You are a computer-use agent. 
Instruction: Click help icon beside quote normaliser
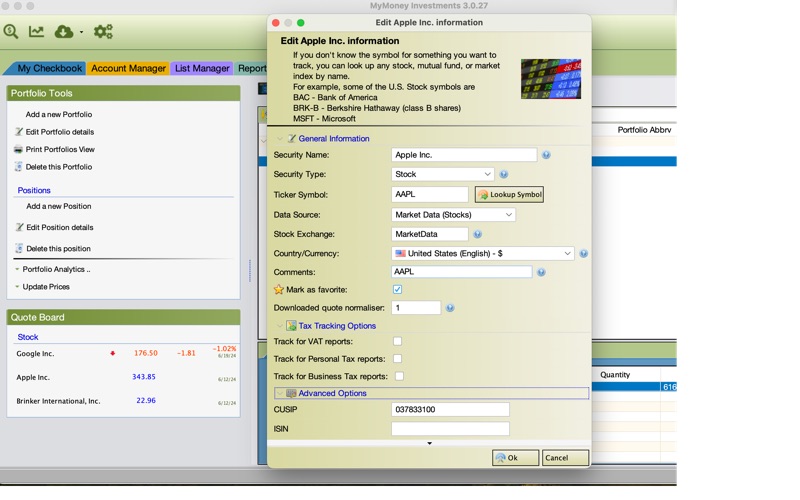click(449, 308)
